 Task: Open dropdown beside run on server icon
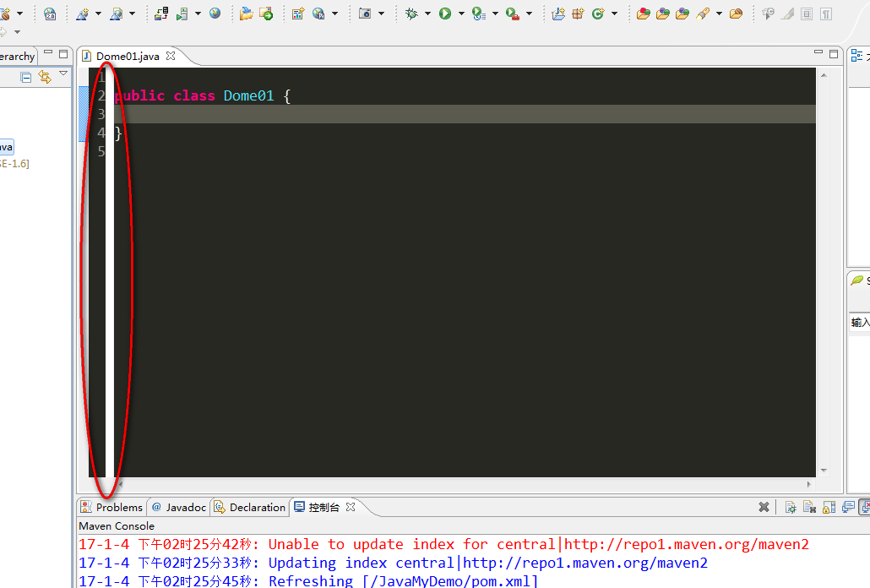[198, 14]
